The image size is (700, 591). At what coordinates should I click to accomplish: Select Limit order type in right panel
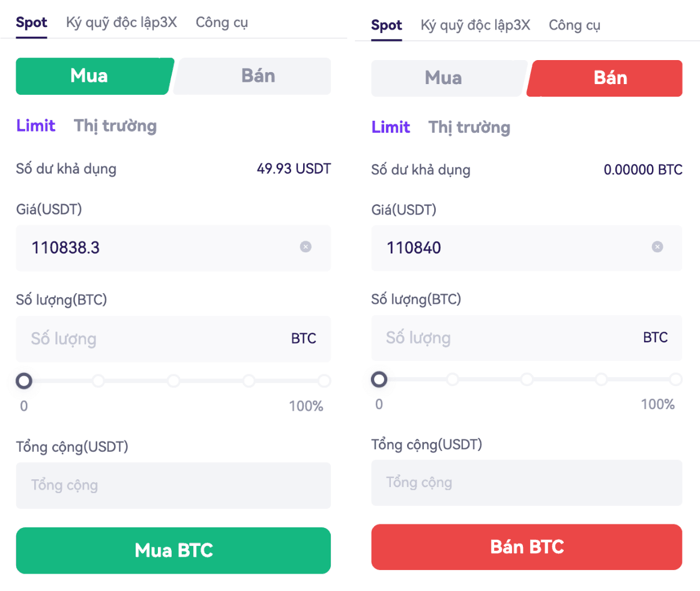(x=391, y=127)
